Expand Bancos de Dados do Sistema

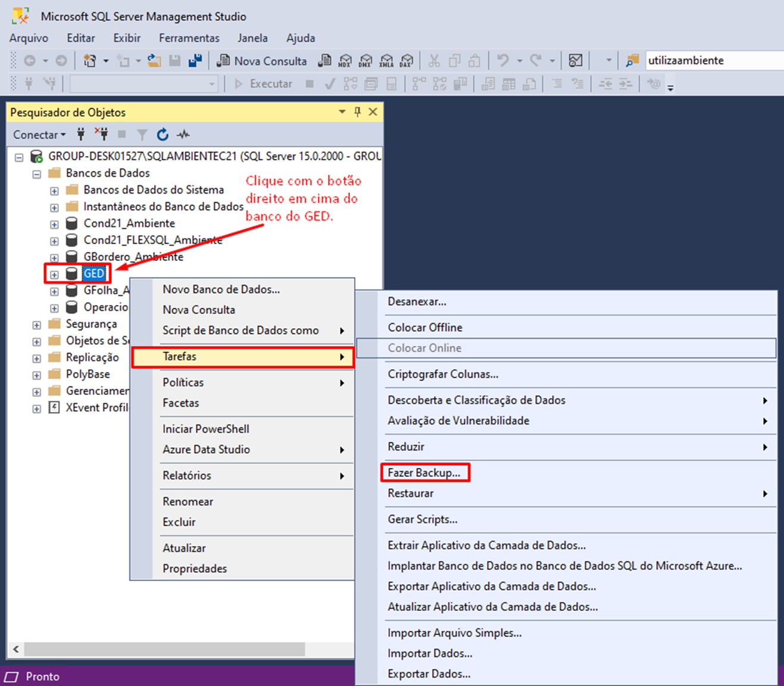pos(54,191)
